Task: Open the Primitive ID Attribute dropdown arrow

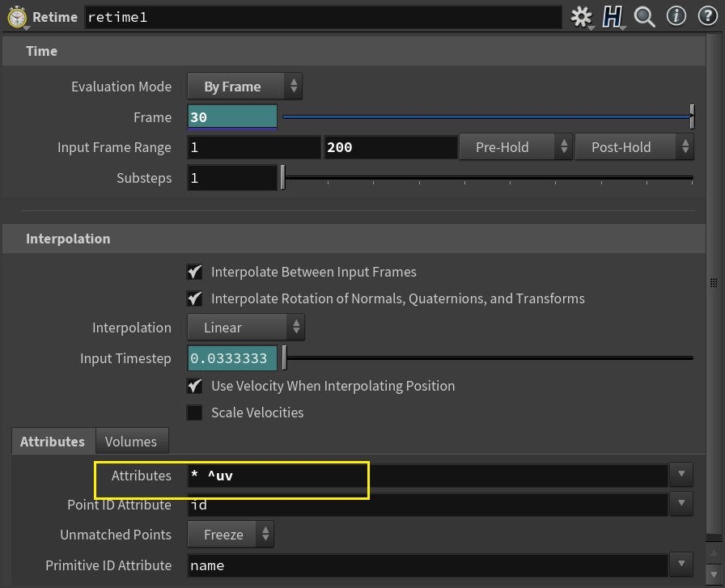Action: click(681, 564)
